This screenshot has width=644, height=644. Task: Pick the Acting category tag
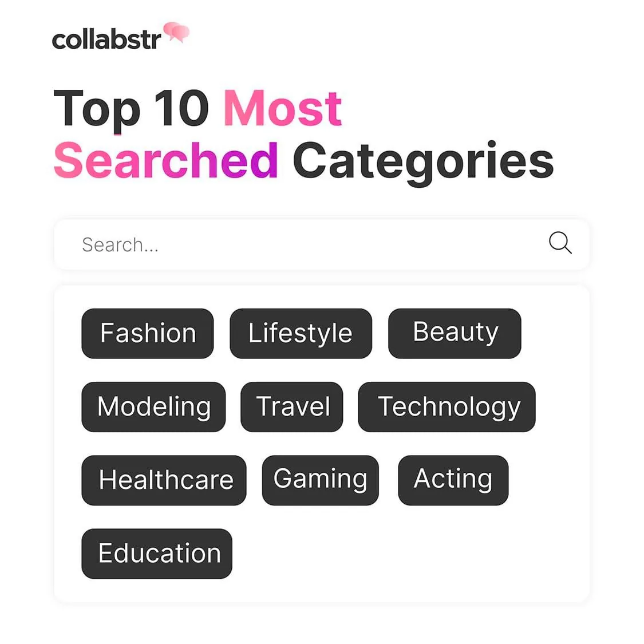pyautogui.click(x=453, y=480)
